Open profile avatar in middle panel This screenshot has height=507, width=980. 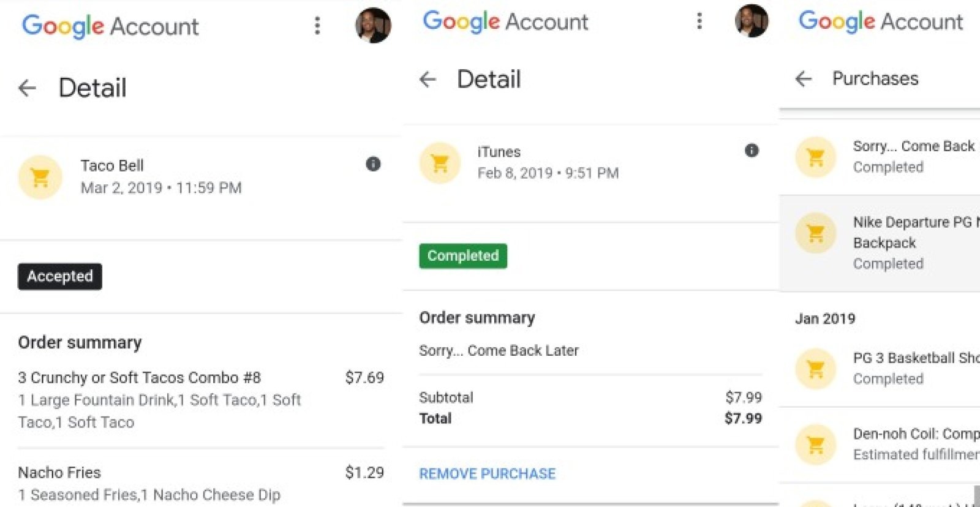(751, 21)
